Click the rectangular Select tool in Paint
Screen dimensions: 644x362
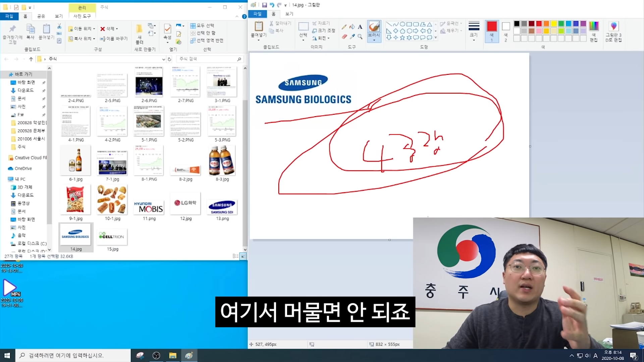[x=303, y=26]
